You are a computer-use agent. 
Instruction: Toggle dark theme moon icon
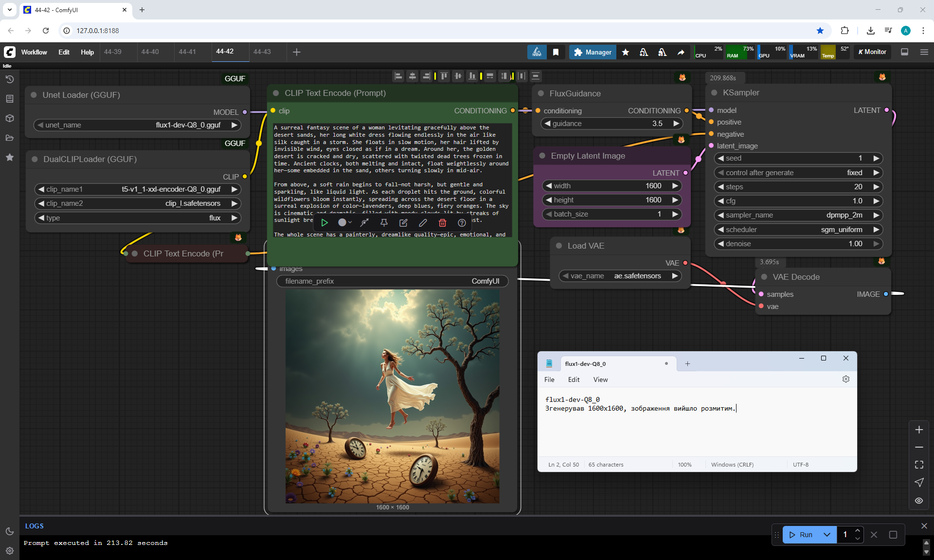click(x=10, y=531)
